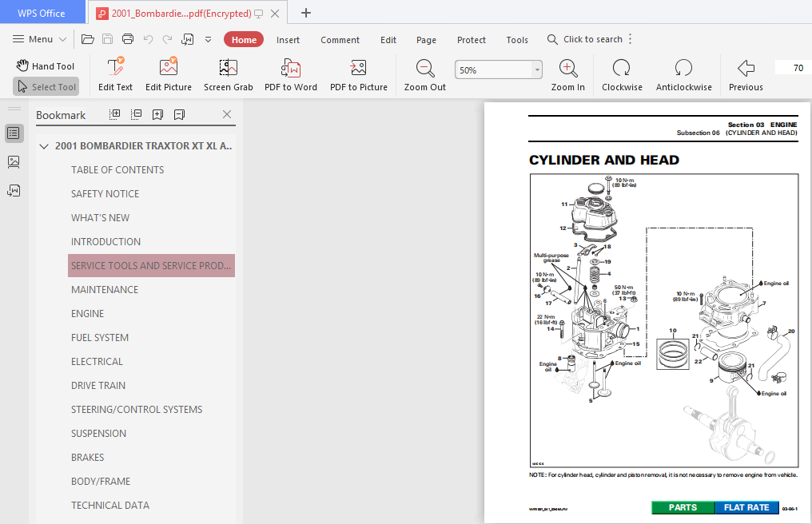Click the 50% zoom level field

point(494,70)
